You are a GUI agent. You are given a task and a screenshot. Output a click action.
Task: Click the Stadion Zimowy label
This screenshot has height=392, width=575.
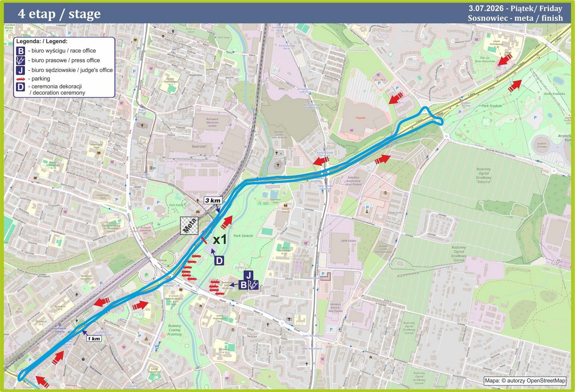[542, 146]
